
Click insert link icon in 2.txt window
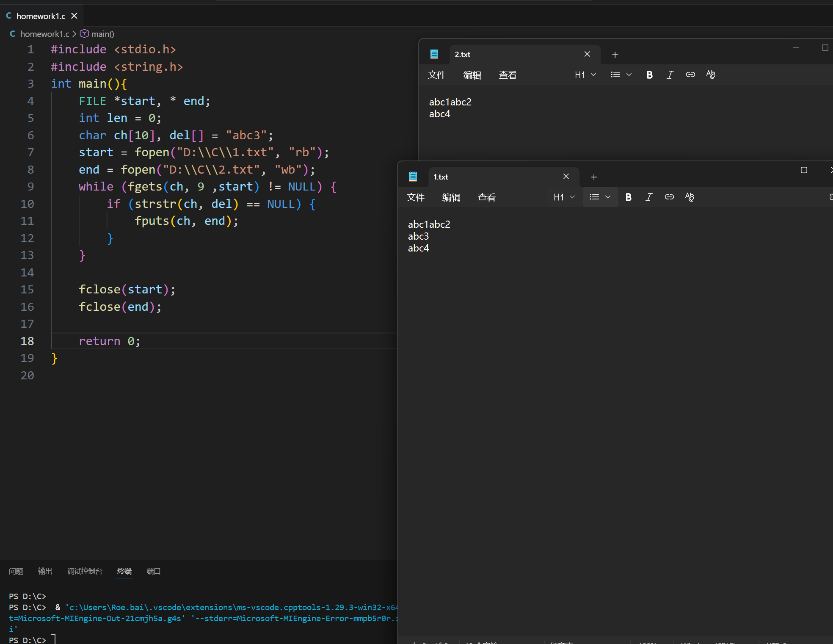(690, 75)
